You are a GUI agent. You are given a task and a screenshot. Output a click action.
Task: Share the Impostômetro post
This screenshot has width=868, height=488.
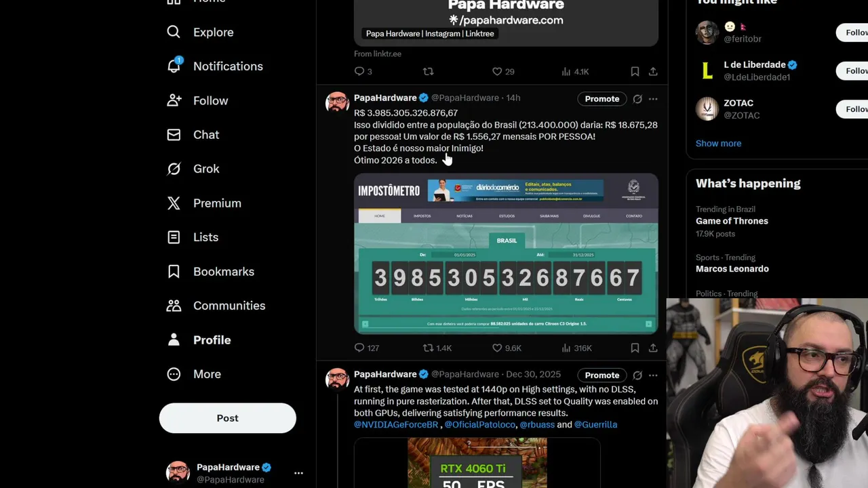pos(652,348)
